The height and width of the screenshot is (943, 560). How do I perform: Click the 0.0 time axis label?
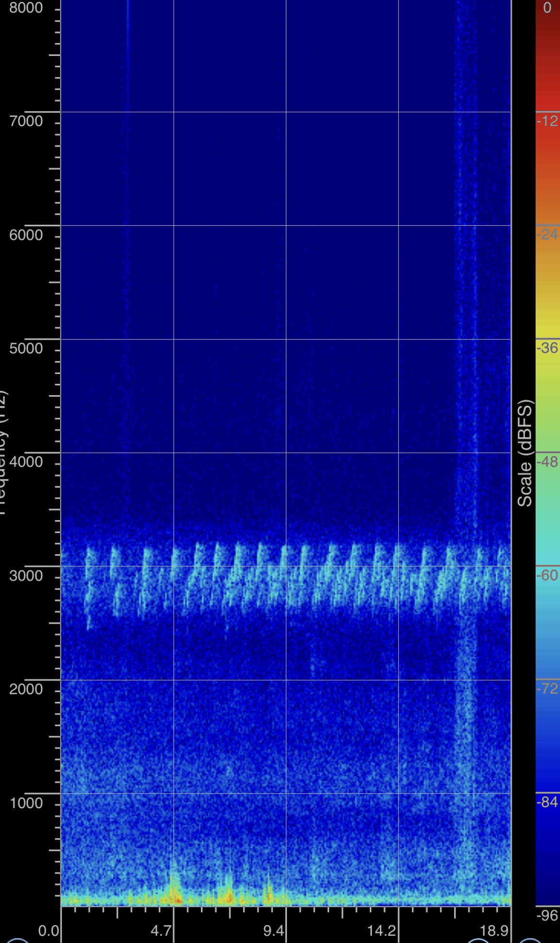(48, 930)
